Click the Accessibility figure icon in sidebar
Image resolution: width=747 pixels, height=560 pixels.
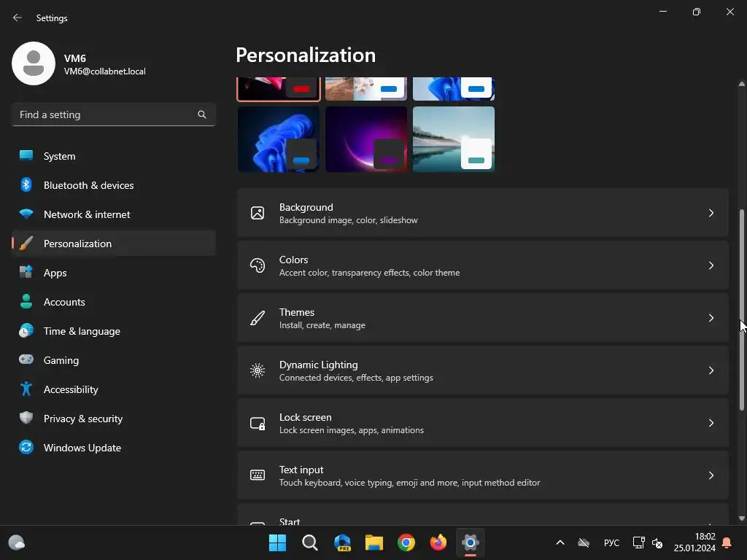[26, 389]
